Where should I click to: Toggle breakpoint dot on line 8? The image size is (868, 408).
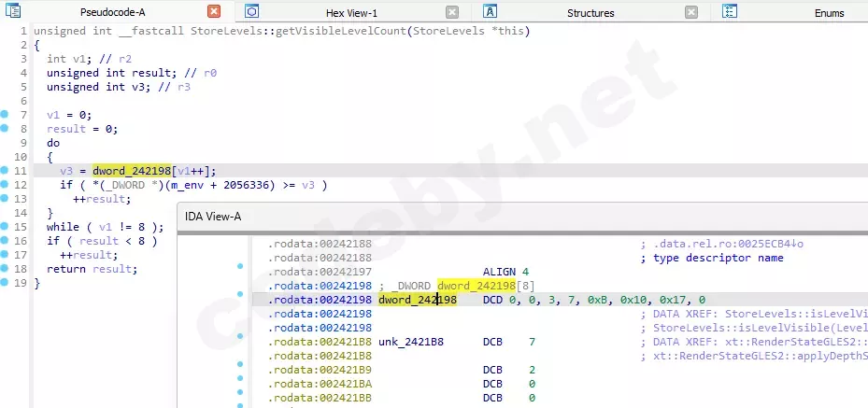(x=5, y=128)
